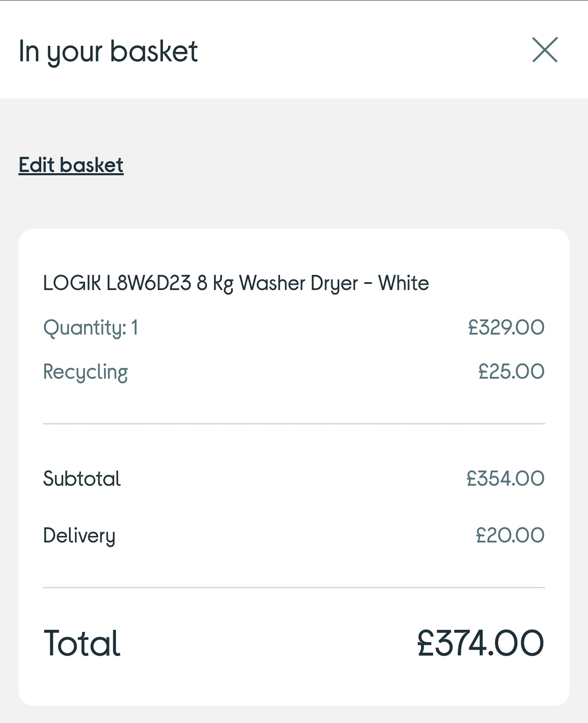Click the Delivery label
Screen dimensions: 588x723
[x=79, y=536]
